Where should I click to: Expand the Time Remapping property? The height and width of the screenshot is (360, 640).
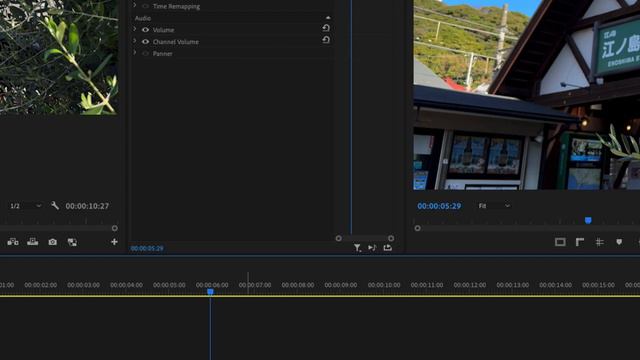(135, 5)
